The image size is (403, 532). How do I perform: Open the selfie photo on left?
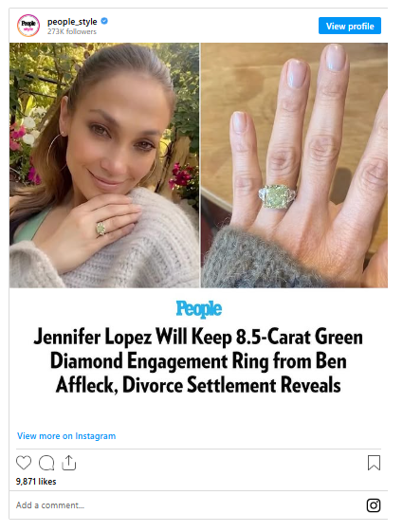coord(104,165)
